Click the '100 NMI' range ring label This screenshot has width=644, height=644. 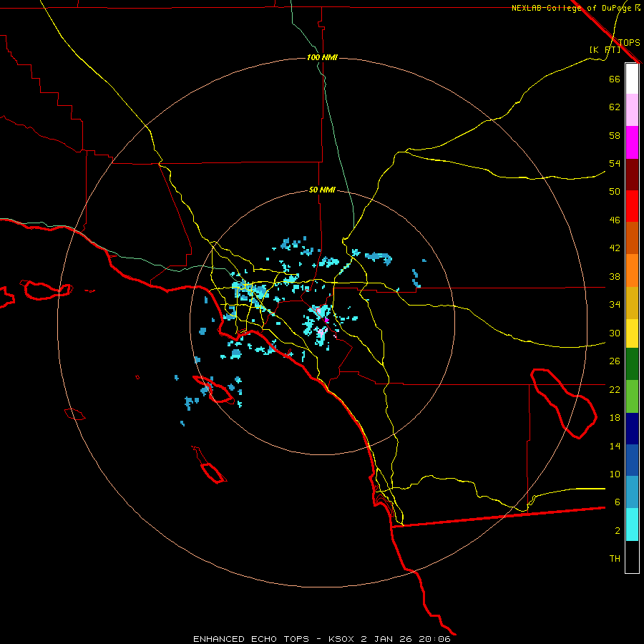[x=322, y=57]
